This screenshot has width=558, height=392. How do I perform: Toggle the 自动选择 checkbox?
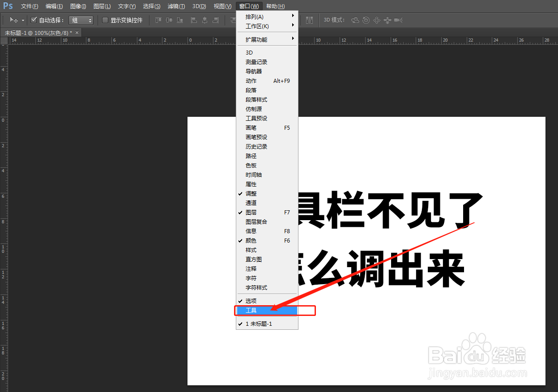(34, 20)
